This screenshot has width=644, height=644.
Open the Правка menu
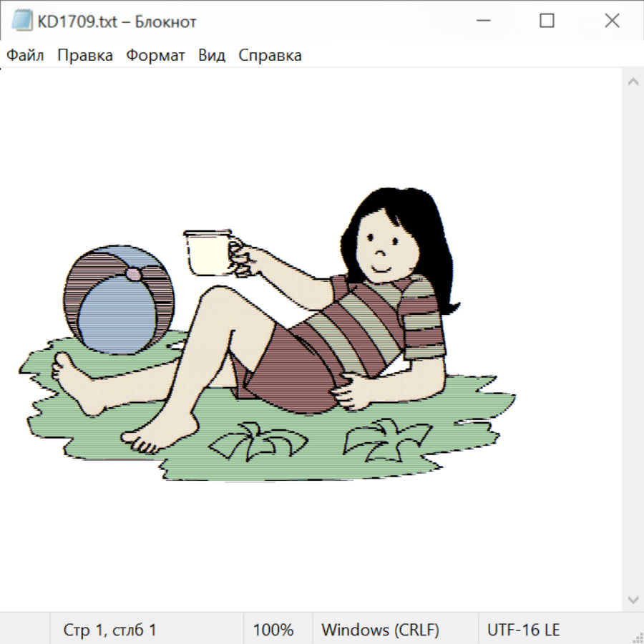(x=85, y=56)
